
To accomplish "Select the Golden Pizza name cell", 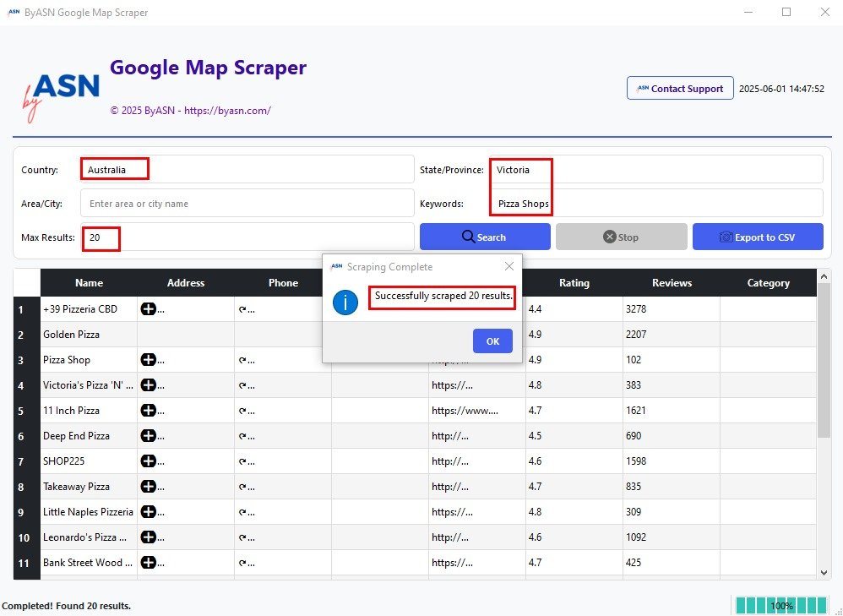I will coord(89,334).
